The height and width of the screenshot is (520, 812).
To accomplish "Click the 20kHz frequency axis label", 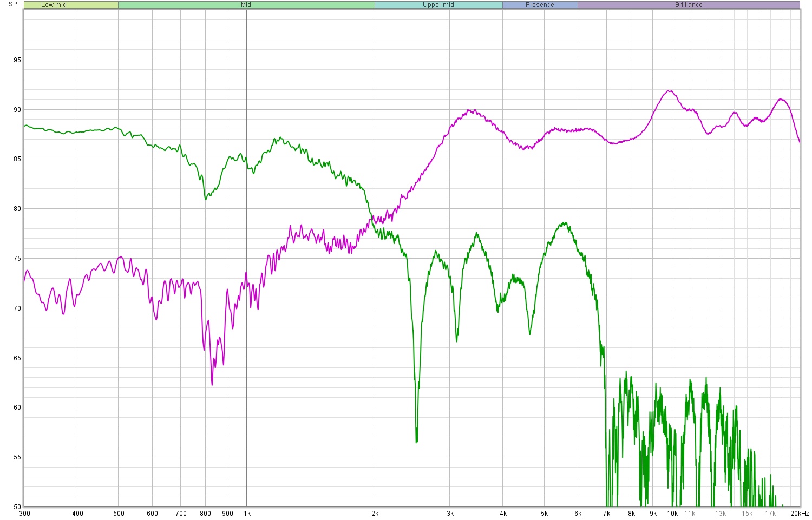I will click(x=799, y=514).
